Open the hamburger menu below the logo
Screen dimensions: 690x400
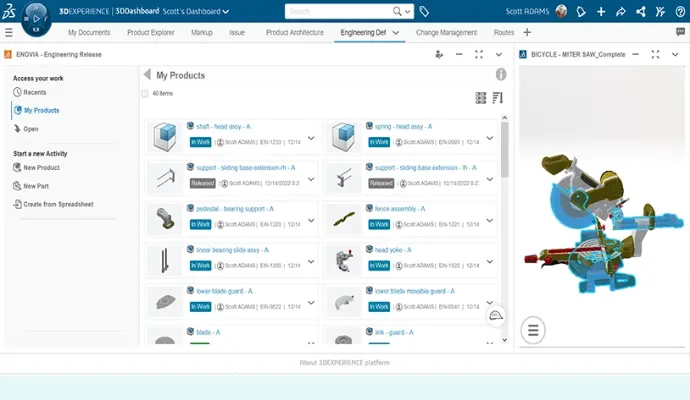[x=8, y=32]
